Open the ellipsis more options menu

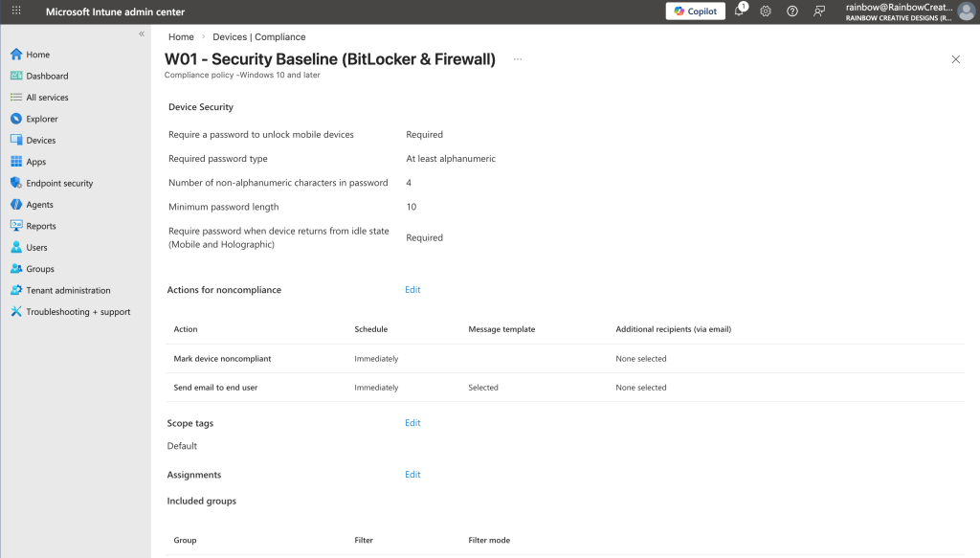tap(518, 59)
